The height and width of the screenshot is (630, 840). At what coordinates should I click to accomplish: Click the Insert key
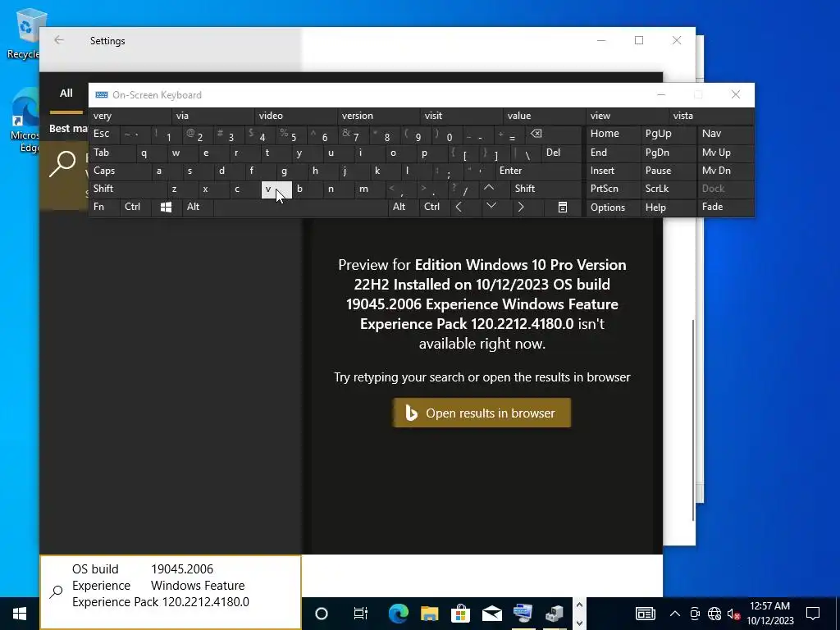(x=614, y=171)
